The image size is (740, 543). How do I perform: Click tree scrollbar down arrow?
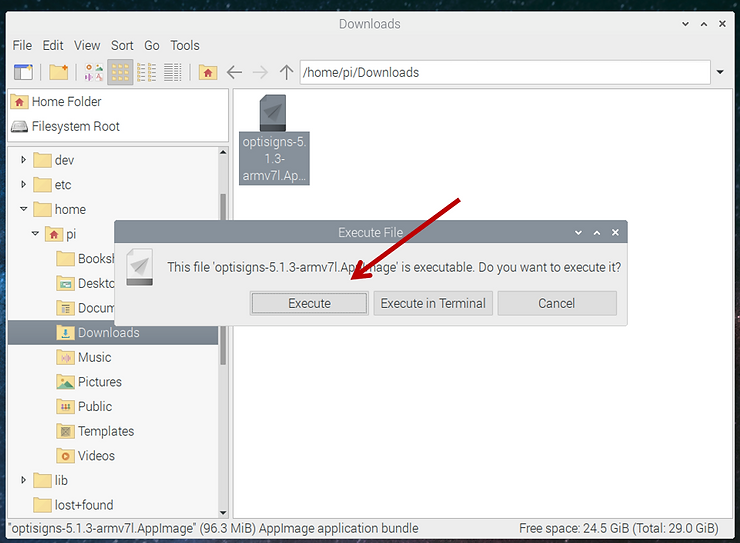[223, 513]
